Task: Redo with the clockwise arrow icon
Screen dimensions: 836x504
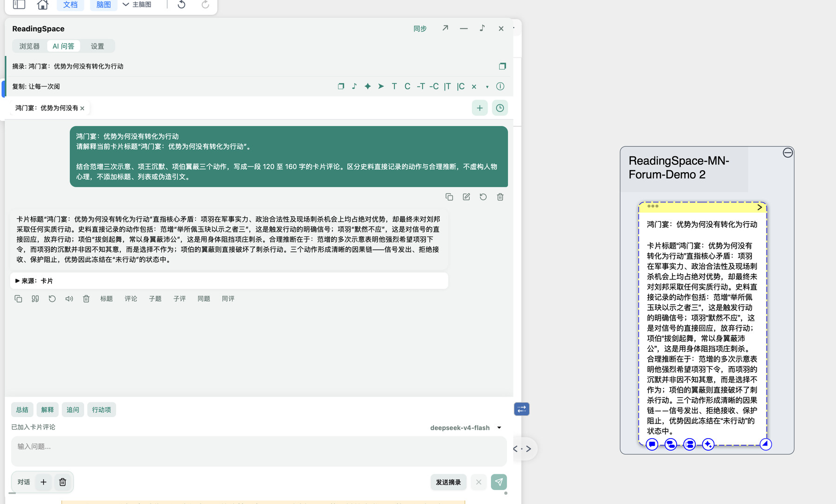Action: [x=205, y=5]
